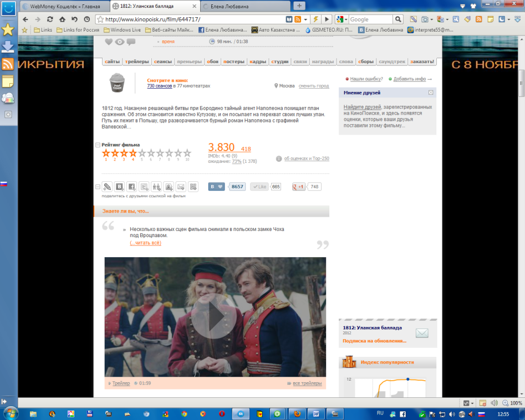Open the zoom level 100% control
Image resolution: width=525 pixels, height=420 pixels.
[x=512, y=403]
